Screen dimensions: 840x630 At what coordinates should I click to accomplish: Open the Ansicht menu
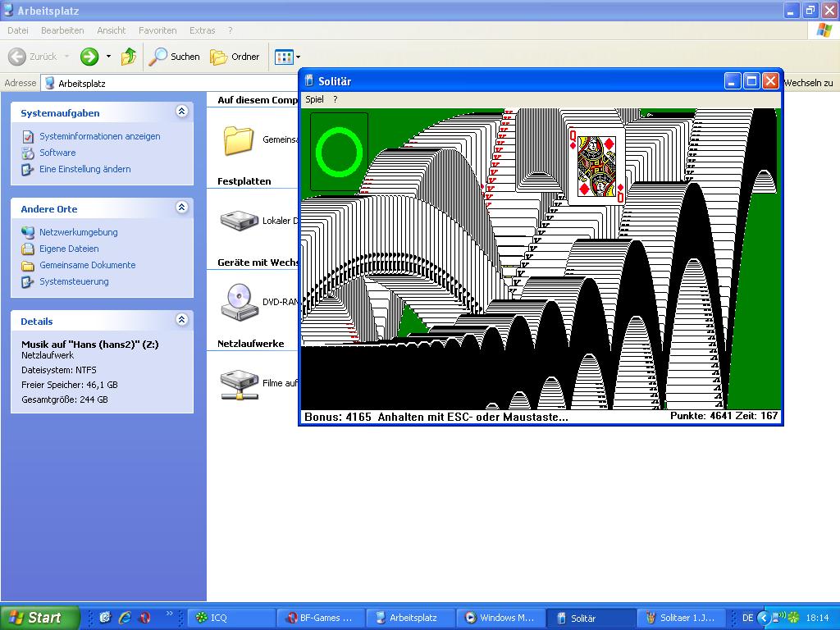111,30
